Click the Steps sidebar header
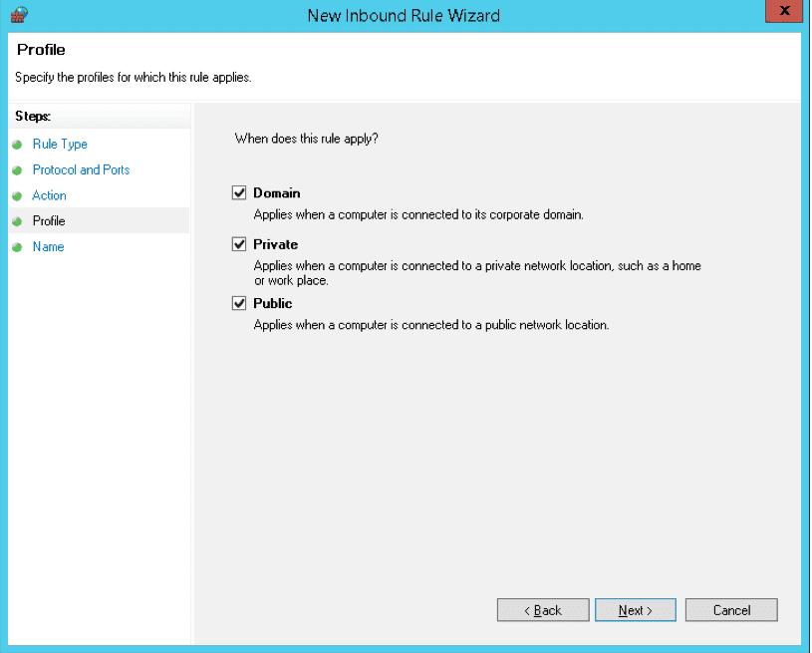The image size is (812, 653). pyautogui.click(x=32, y=117)
